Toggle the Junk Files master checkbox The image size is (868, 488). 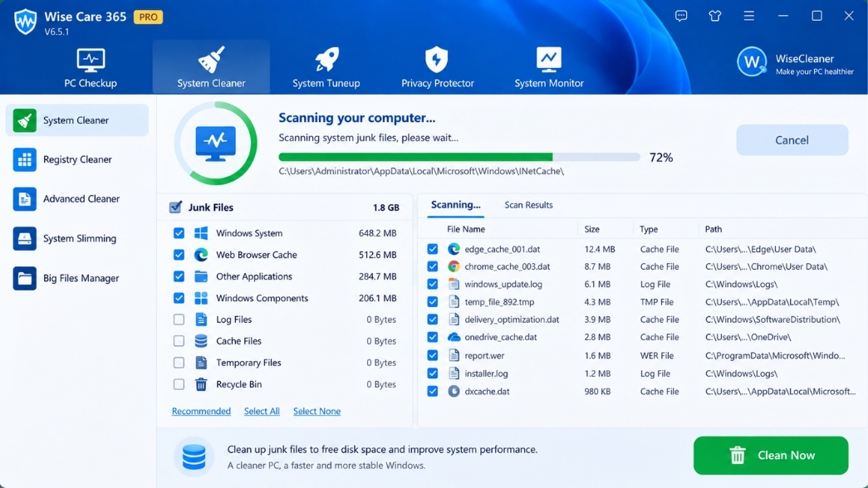click(x=175, y=207)
